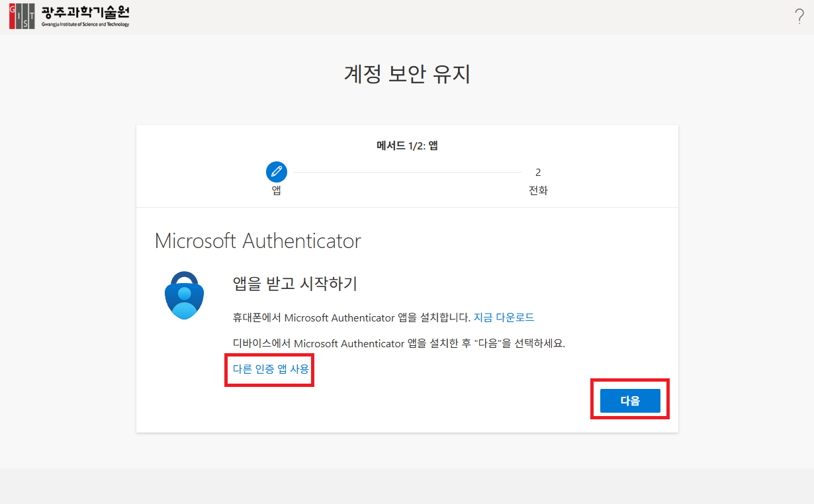Click the Microsoft Authenticator heading text
Viewport: 814px width, 504px height.
pos(258,241)
